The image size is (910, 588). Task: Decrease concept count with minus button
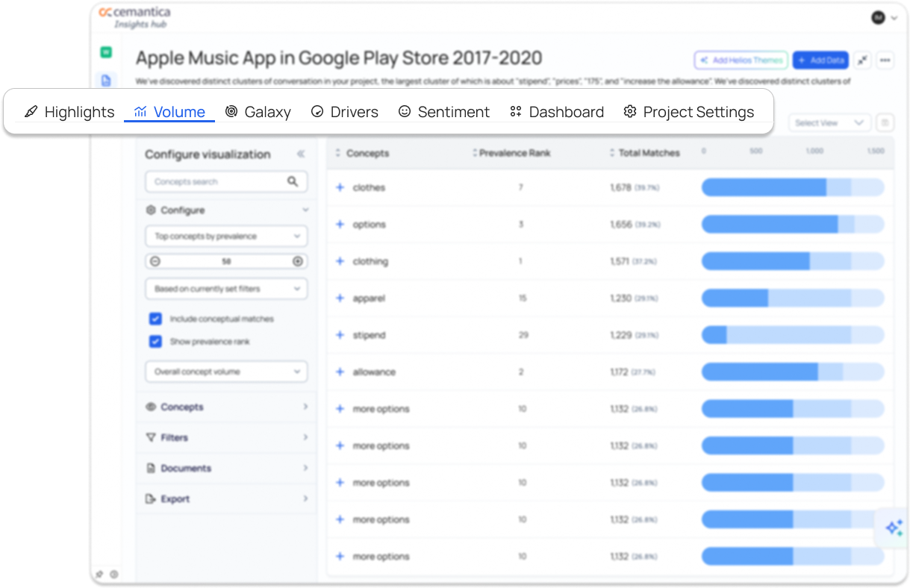155,261
